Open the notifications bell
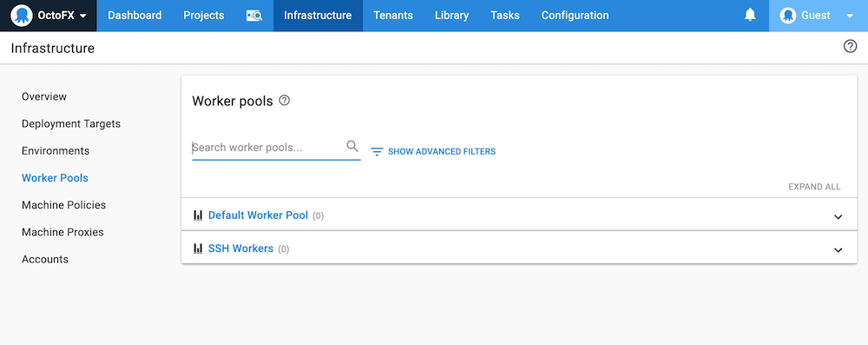Image resolution: width=868 pixels, height=345 pixels. pos(750,15)
